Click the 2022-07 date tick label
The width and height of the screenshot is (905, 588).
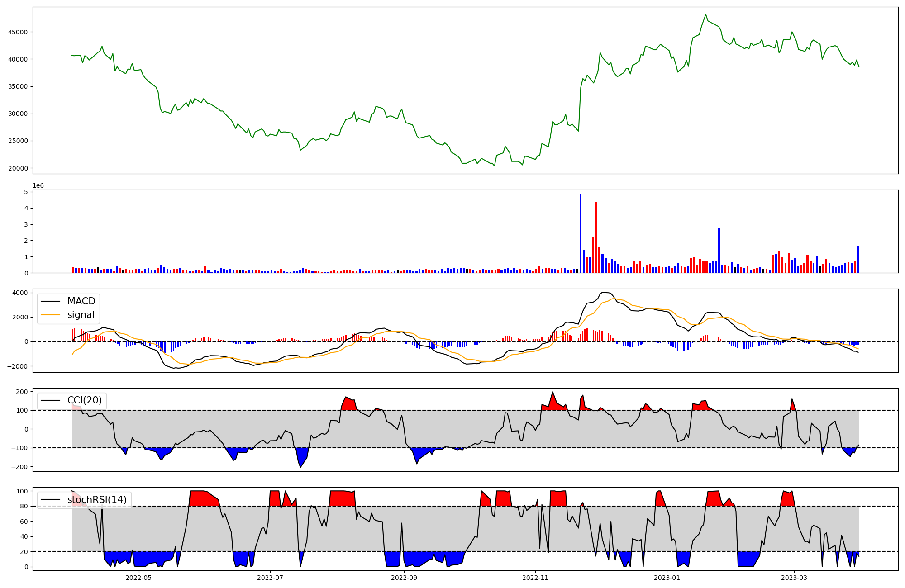[x=270, y=578]
